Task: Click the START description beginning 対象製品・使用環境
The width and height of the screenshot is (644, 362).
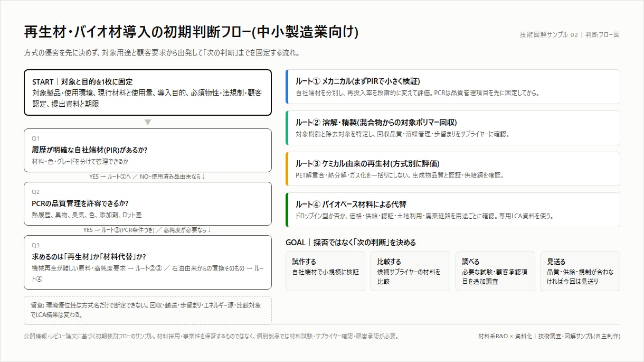Action: 147,98
